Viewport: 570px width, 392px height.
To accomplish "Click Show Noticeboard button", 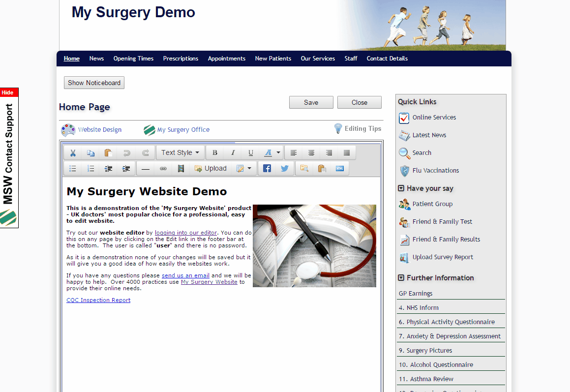I will pyautogui.click(x=94, y=83).
